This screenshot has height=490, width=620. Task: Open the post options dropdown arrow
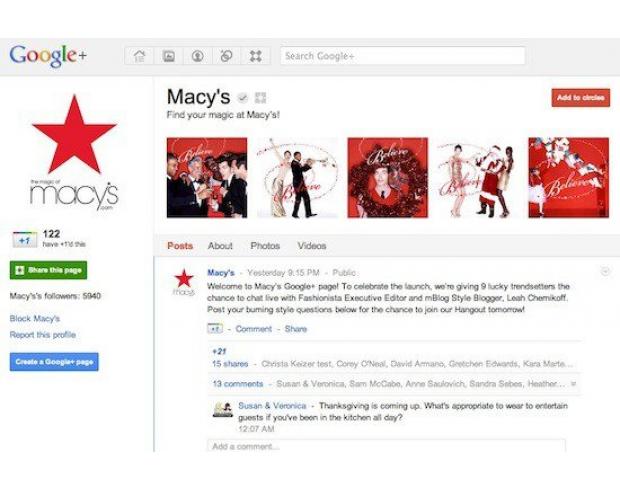point(605,271)
